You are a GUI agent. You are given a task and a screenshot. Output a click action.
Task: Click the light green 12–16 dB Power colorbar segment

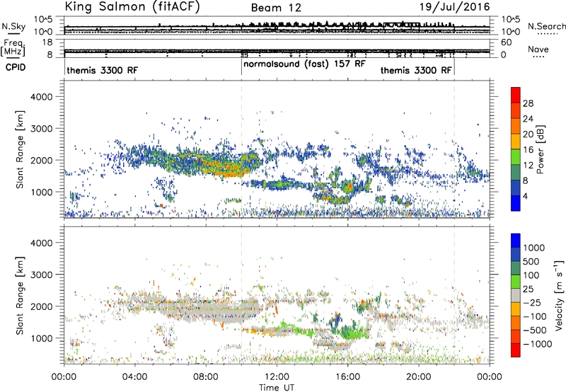click(x=516, y=156)
